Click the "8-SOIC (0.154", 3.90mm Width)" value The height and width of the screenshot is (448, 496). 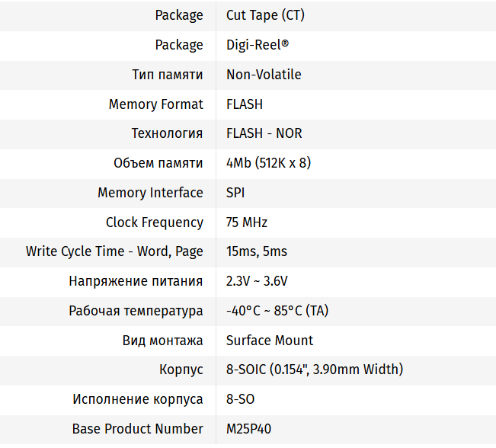pyautogui.click(x=315, y=370)
